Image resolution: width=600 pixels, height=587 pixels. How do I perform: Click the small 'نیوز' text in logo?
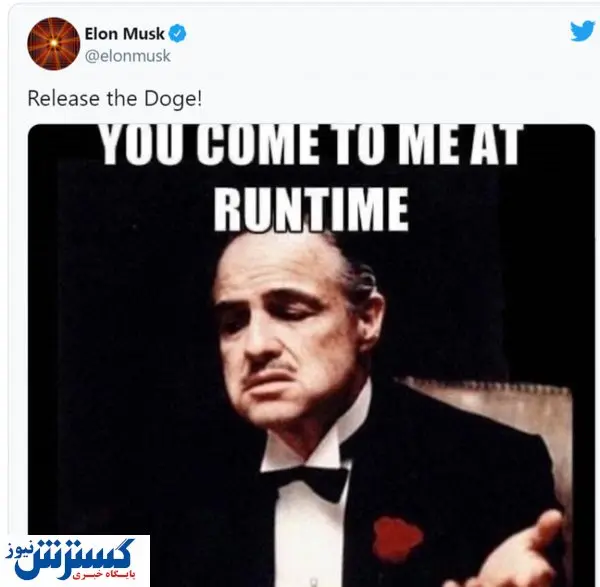click(16, 548)
